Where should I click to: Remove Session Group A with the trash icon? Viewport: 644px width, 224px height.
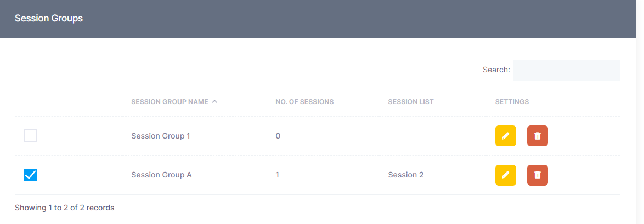point(537,175)
